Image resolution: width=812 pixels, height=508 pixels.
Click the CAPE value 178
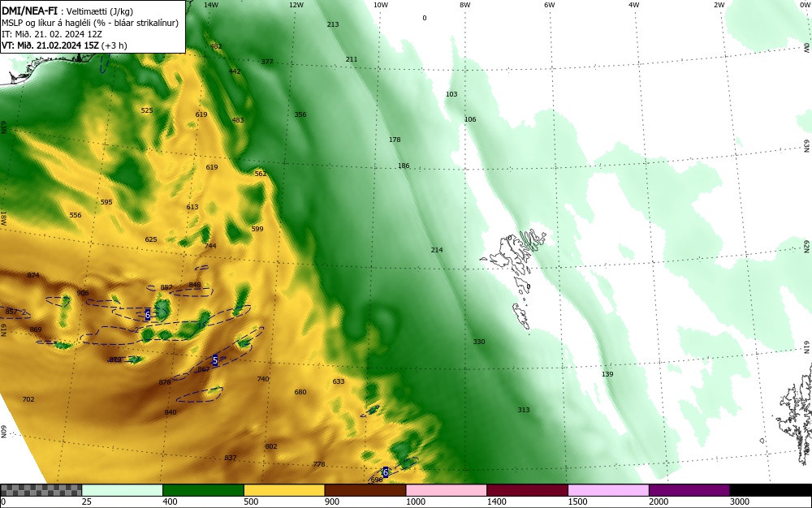(x=395, y=140)
